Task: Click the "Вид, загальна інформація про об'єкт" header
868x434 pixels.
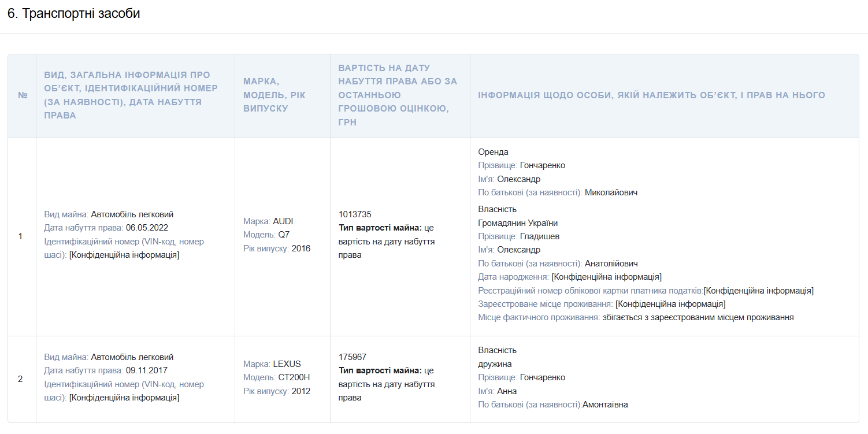Action: pyautogui.click(x=131, y=95)
